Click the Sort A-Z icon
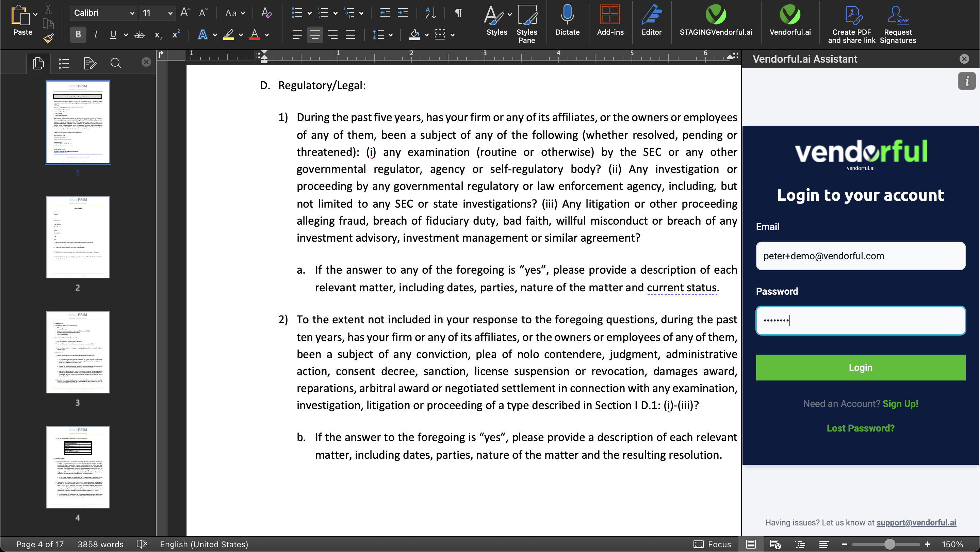This screenshot has height=552, width=980. [x=430, y=13]
